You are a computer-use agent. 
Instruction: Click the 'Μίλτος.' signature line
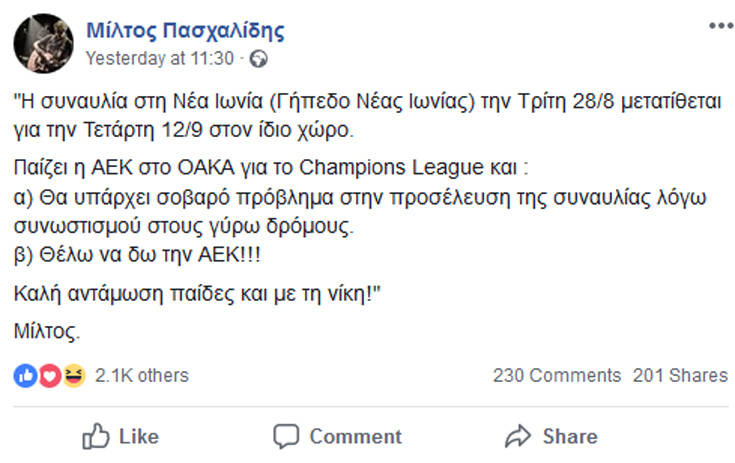(x=47, y=331)
